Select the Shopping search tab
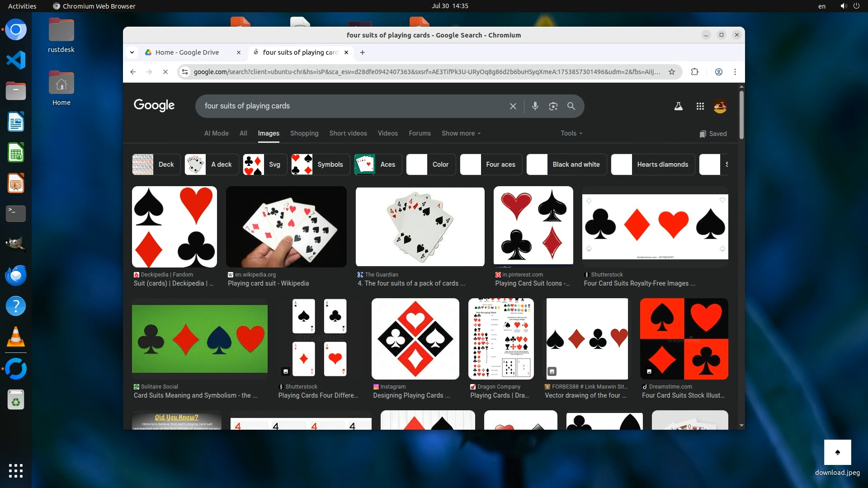 tap(304, 133)
